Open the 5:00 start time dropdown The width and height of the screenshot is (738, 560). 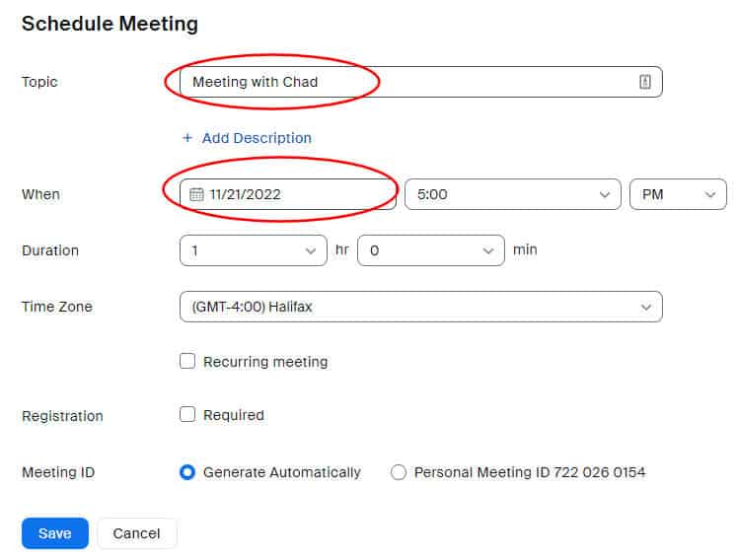pos(512,194)
